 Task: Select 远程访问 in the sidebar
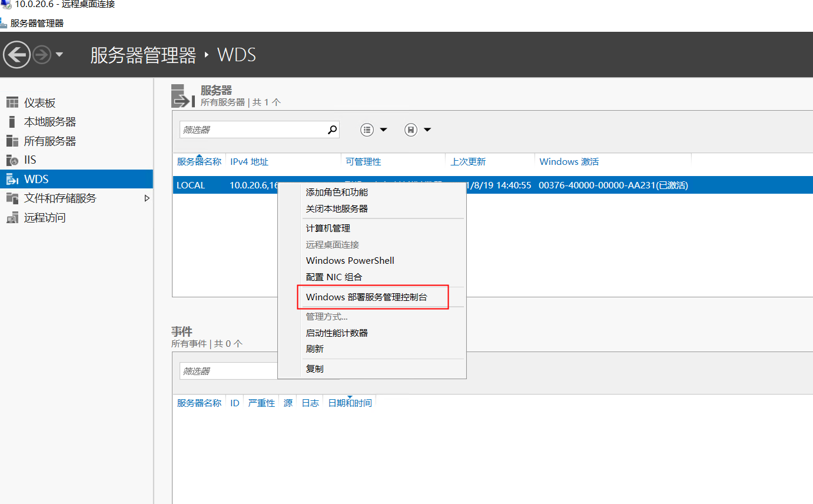[x=45, y=218]
